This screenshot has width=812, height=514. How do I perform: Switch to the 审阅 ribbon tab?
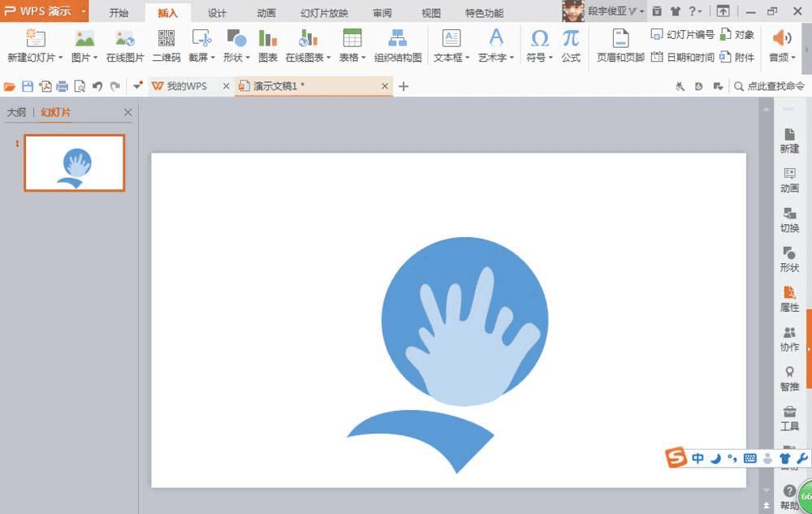382,13
